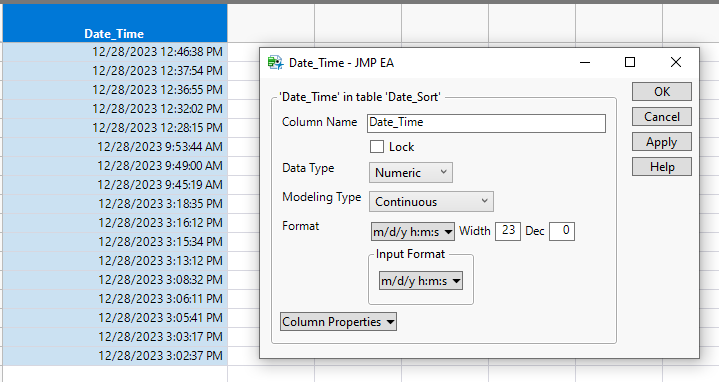Click the Cancel button
The width and height of the screenshot is (719, 382).
pyautogui.click(x=662, y=116)
